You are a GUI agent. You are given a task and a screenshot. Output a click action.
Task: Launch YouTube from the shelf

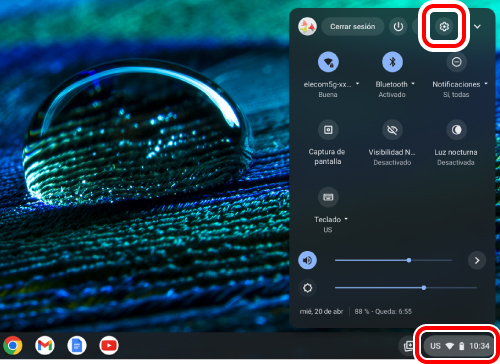click(109, 345)
